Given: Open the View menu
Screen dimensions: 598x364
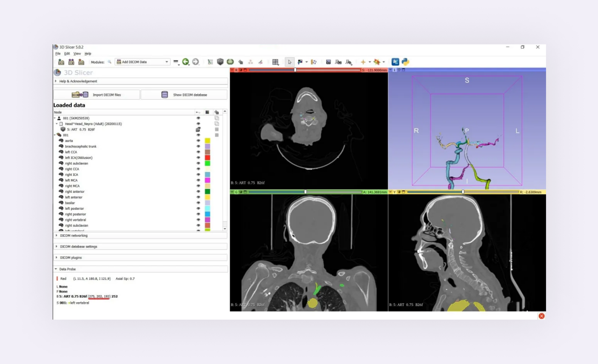Looking at the screenshot, I should (77, 53).
